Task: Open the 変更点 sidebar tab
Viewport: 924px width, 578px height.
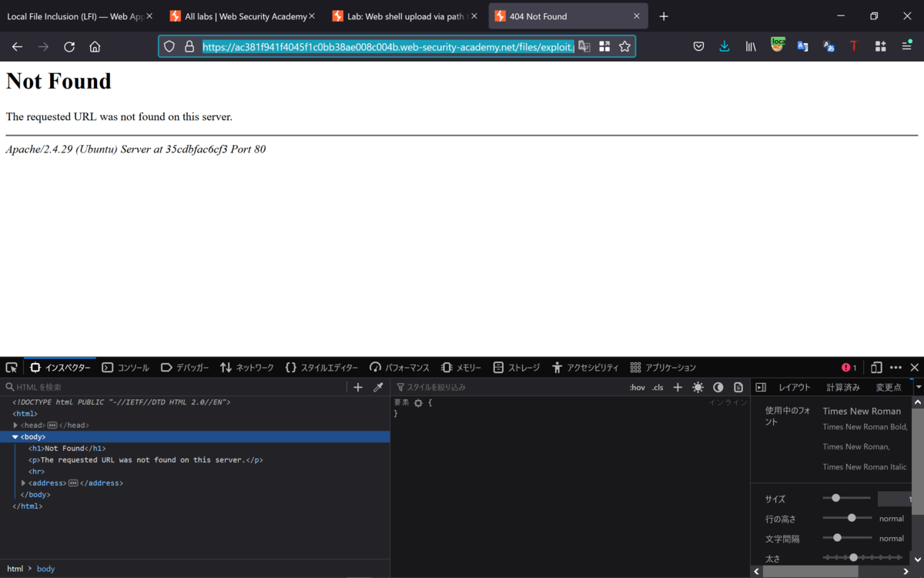Action: [889, 387]
